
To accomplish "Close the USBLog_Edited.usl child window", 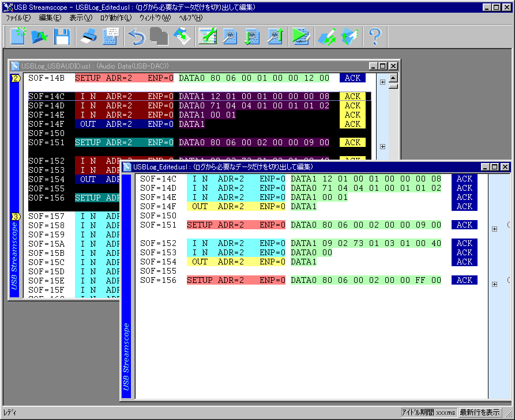I will (505, 167).
